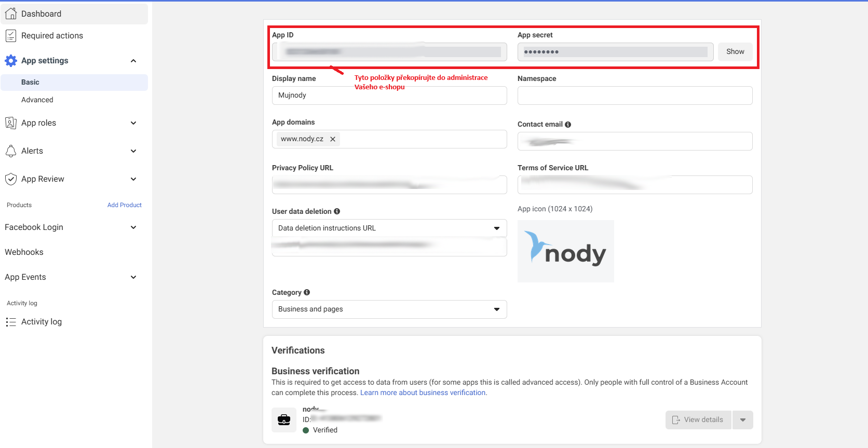The height and width of the screenshot is (448, 868).
Task: Open Data deletion instructions URL dropdown
Action: coord(389,228)
